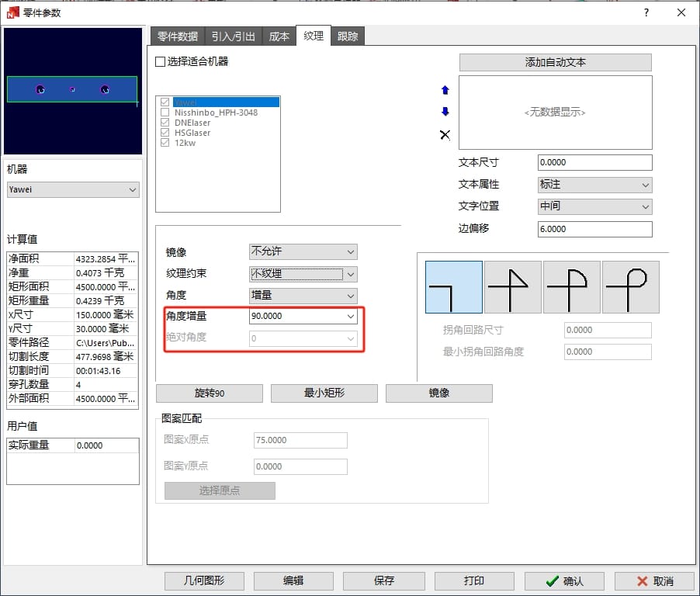
Task: Click the black X delete text icon
Action: pos(445,135)
